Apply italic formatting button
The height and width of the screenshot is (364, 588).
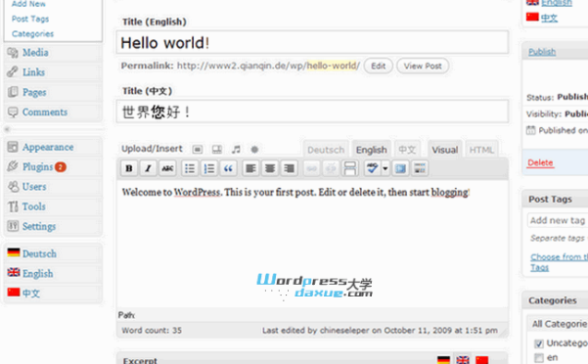pos(148,168)
